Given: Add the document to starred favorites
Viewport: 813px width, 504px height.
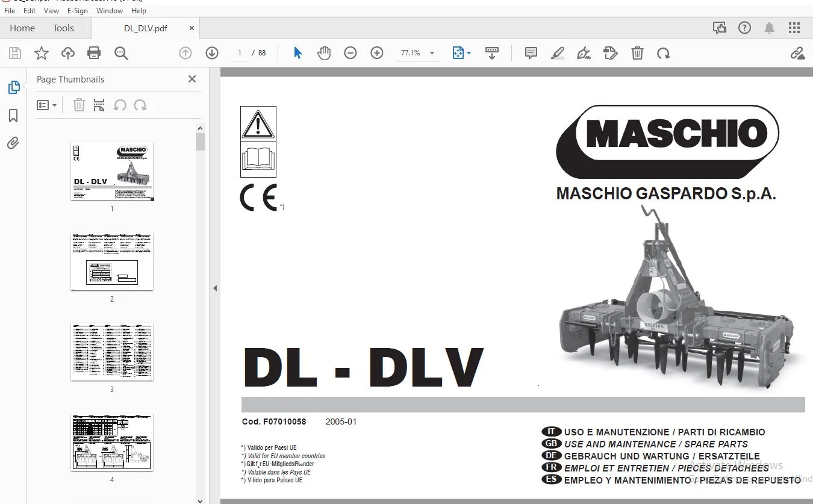Looking at the screenshot, I should tap(42, 53).
